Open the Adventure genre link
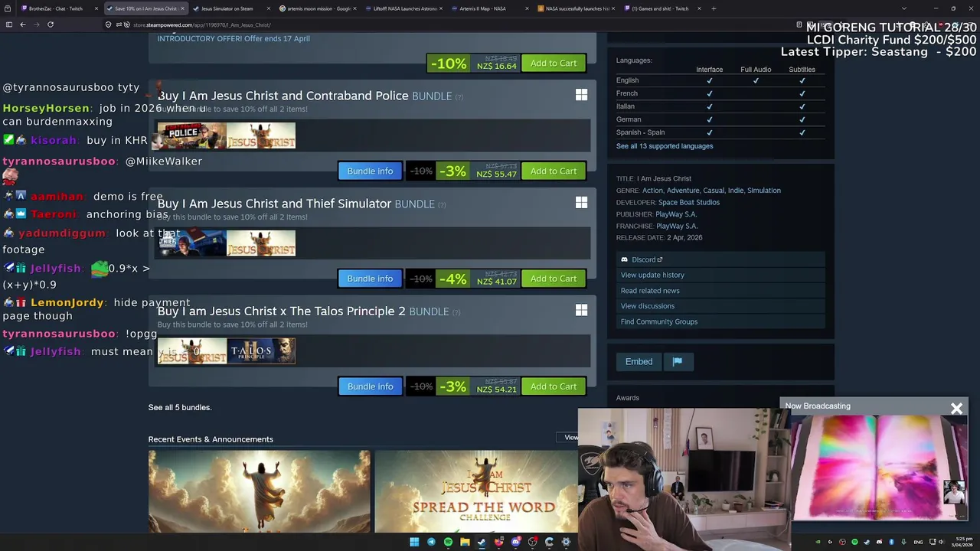This screenshot has width=980, height=551. tap(683, 191)
